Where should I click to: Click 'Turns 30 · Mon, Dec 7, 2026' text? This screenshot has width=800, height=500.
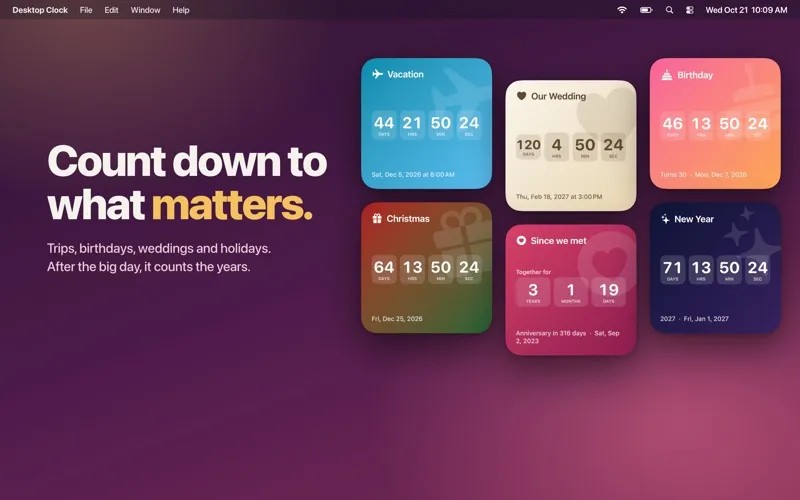[x=703, y=174]
